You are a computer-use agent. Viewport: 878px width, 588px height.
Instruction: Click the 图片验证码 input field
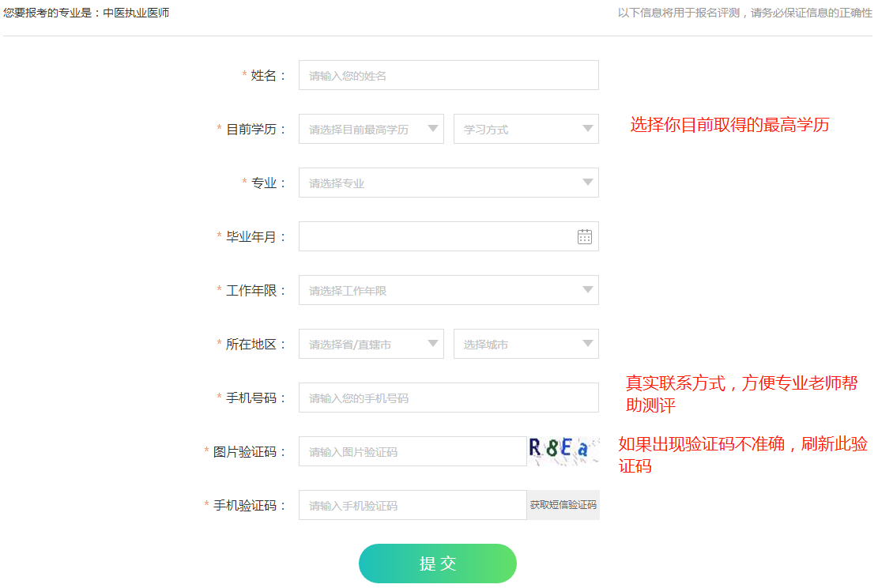coord(412,450)
